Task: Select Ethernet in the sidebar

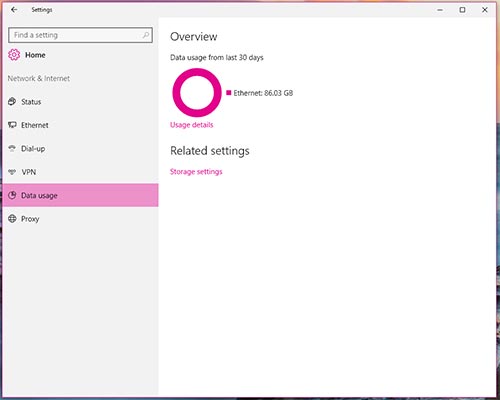Action: tap(80, 125)
